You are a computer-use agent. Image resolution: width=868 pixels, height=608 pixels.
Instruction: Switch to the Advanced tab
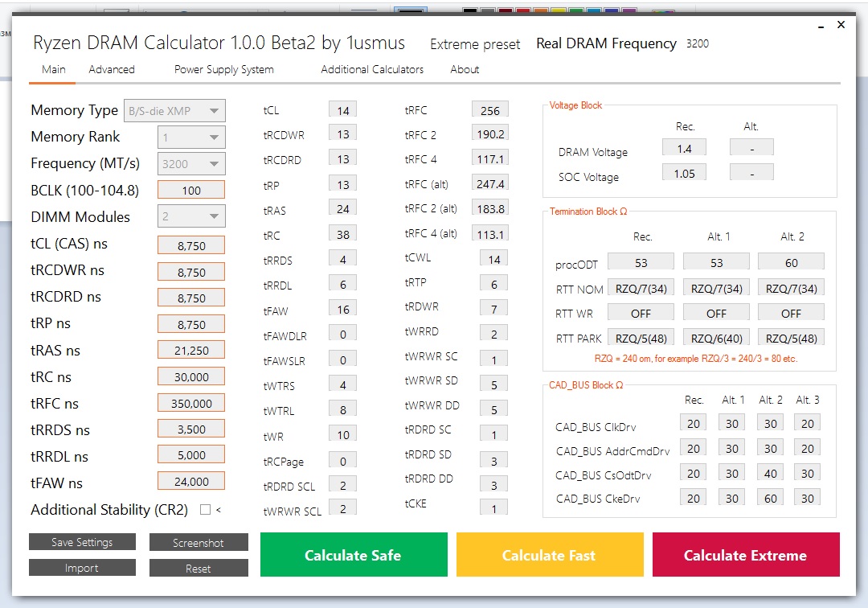pos(111,69)
